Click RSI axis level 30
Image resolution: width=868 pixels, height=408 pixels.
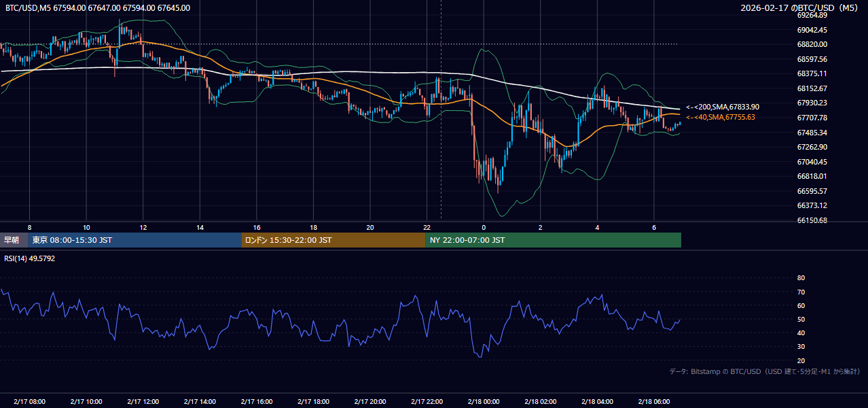click(801, 347)
